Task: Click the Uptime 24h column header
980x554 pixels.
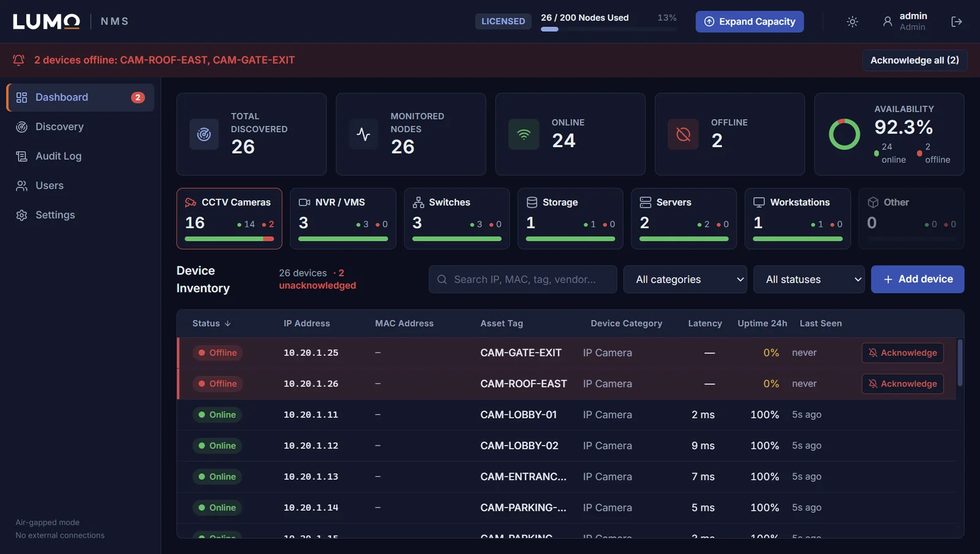Action: (x=762, y=324)
